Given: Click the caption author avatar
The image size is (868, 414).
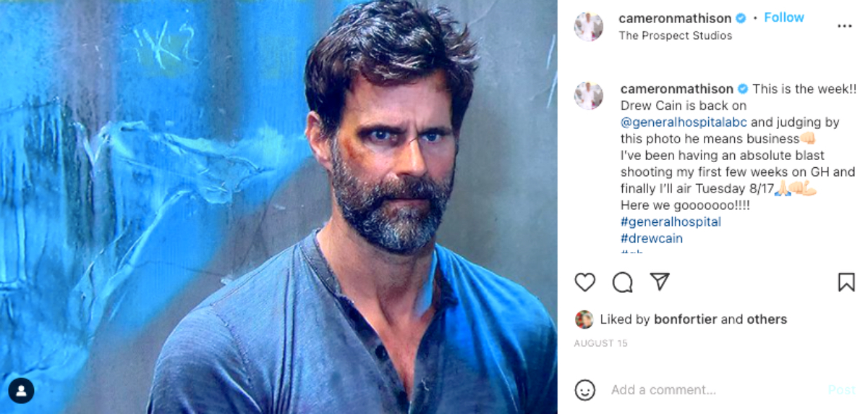Looking at the screenshot, I should coord(588,95).
